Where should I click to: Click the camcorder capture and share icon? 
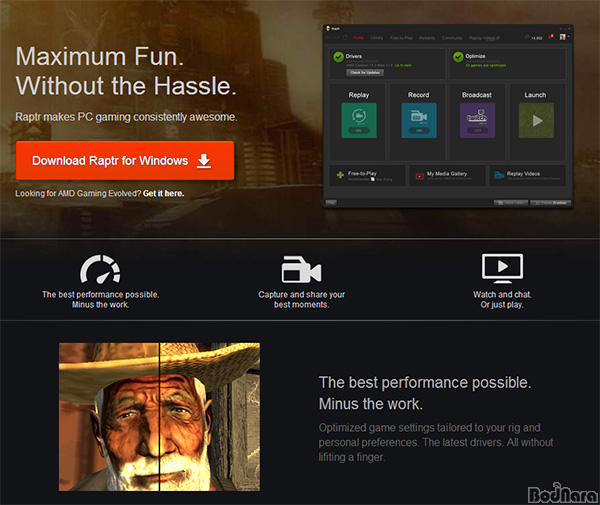point(301,269)
